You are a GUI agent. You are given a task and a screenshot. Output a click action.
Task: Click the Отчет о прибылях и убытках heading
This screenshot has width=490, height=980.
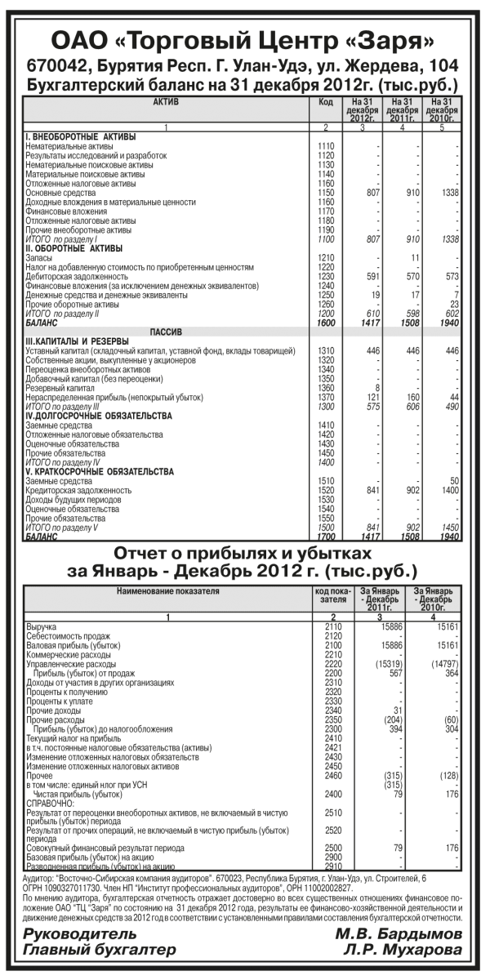click(x=243, y=550)
